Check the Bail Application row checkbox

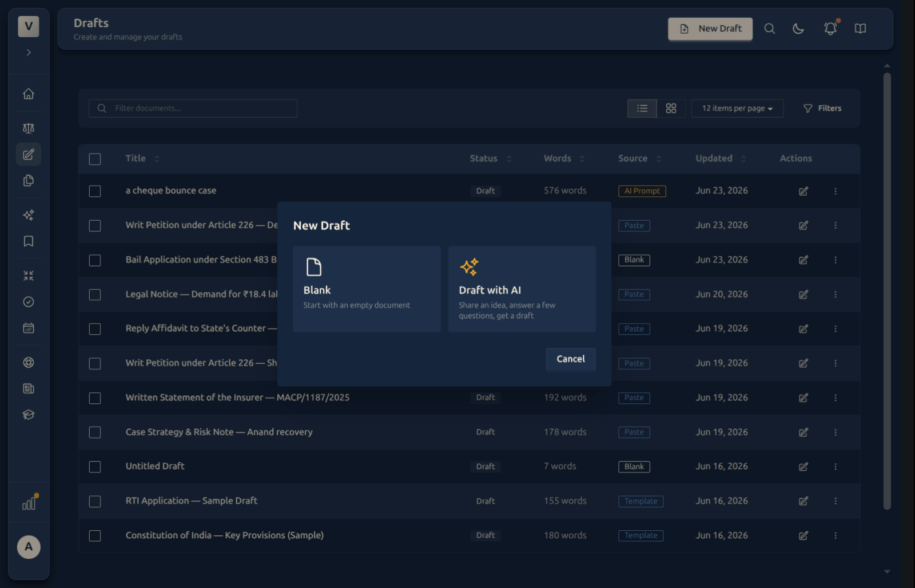[95, 260]
